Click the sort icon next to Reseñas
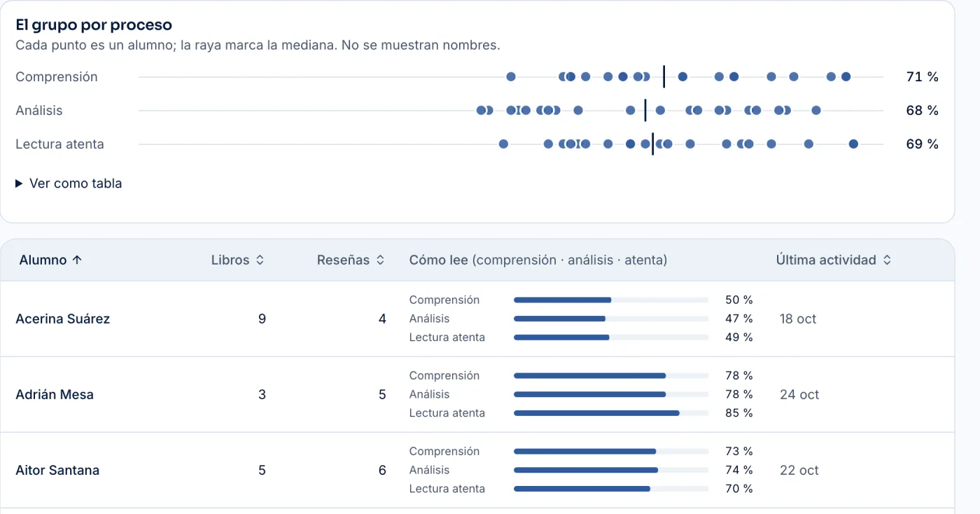 [380, 260]
